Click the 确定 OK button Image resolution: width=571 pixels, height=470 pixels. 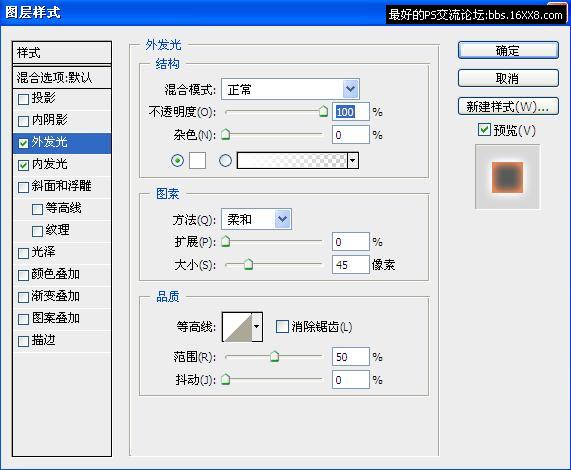coord(508,50)
